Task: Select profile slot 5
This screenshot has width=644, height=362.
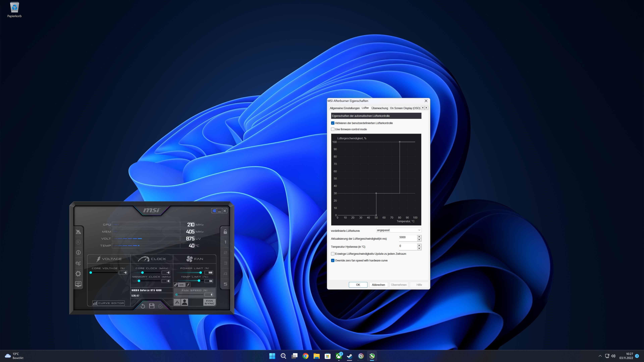Action: [x=225, y=284]
